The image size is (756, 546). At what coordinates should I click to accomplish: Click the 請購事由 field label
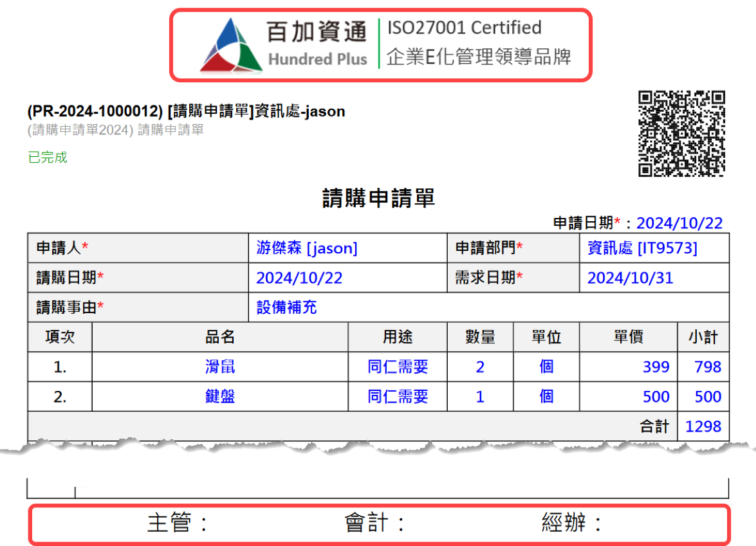tap(70, 307)
